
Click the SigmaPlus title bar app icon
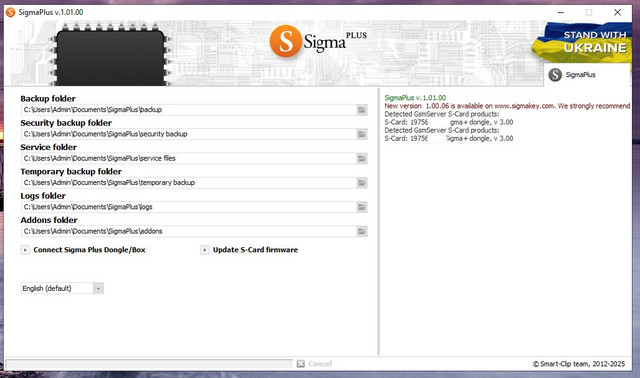point(10,12)
